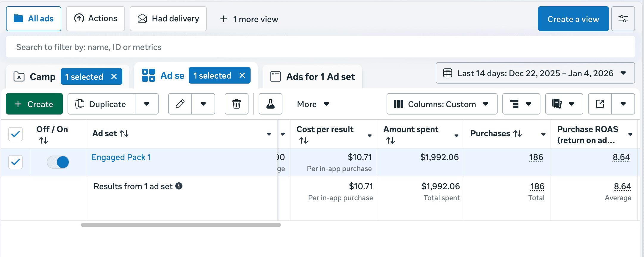
Task: Uncheck the Engaged Pack 1 row checkbox
Action: coord(15,162)
